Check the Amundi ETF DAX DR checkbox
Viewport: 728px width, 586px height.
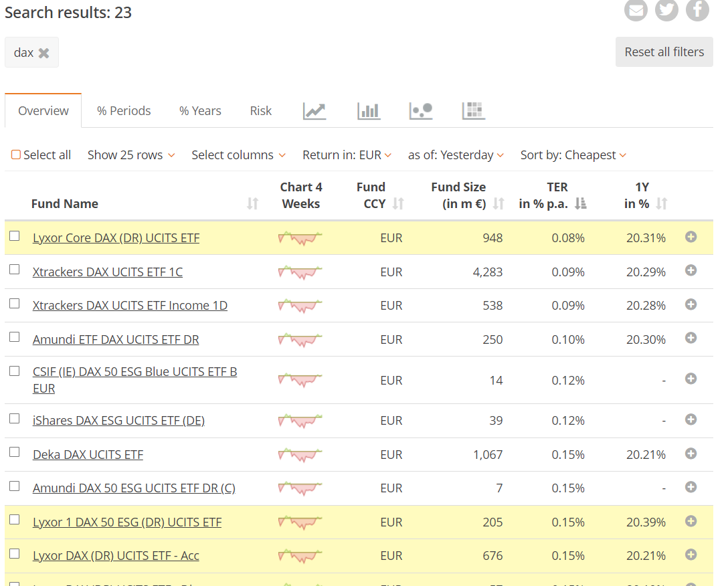click(15, 336)
